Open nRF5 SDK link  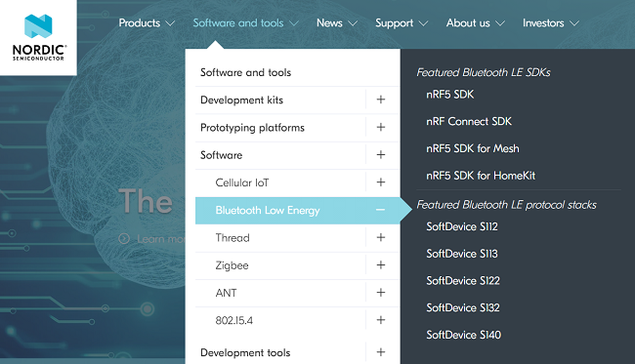449,95
